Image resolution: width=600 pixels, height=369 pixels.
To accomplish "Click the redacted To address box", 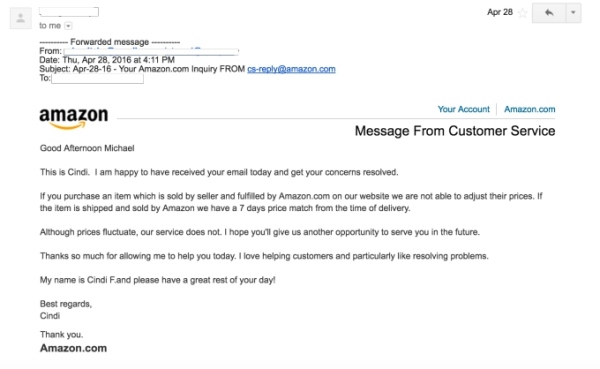I will click(97, 78).
